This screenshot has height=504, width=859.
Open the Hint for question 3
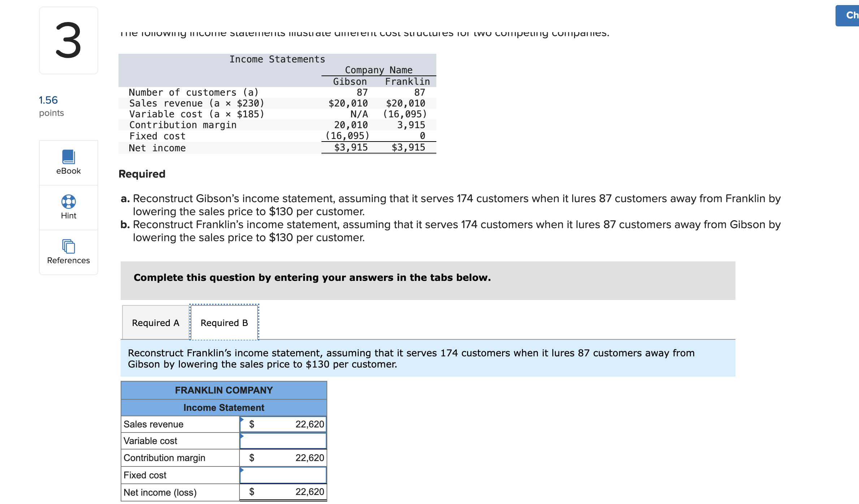coord(68,207)
